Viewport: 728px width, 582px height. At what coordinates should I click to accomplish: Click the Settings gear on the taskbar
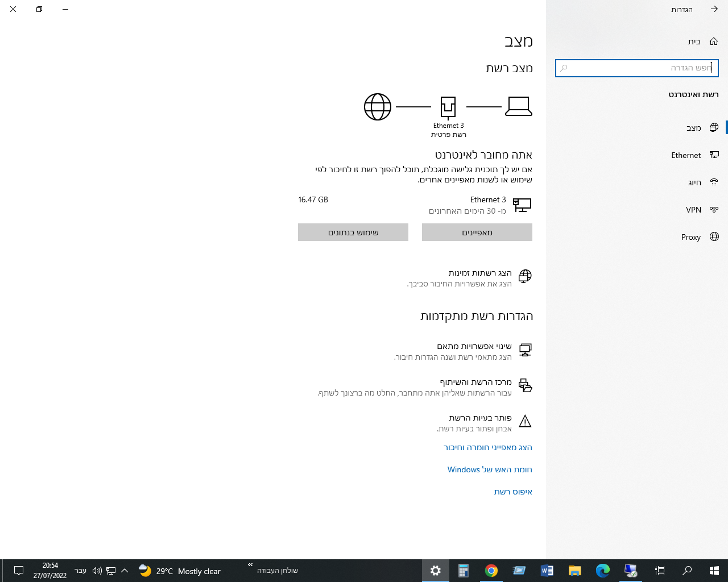pyautogui.click(x=436, y=571)
